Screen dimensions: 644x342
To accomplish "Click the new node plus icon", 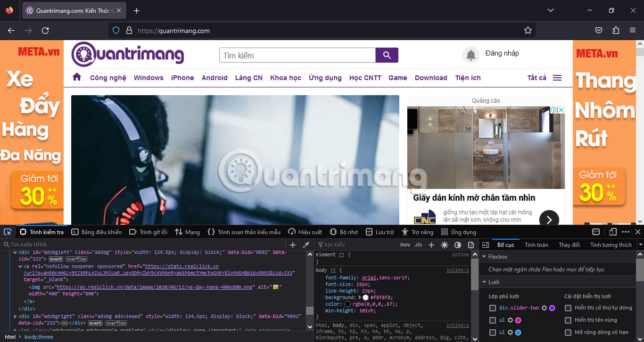I will pyautogui.click(x=293, y=244).
